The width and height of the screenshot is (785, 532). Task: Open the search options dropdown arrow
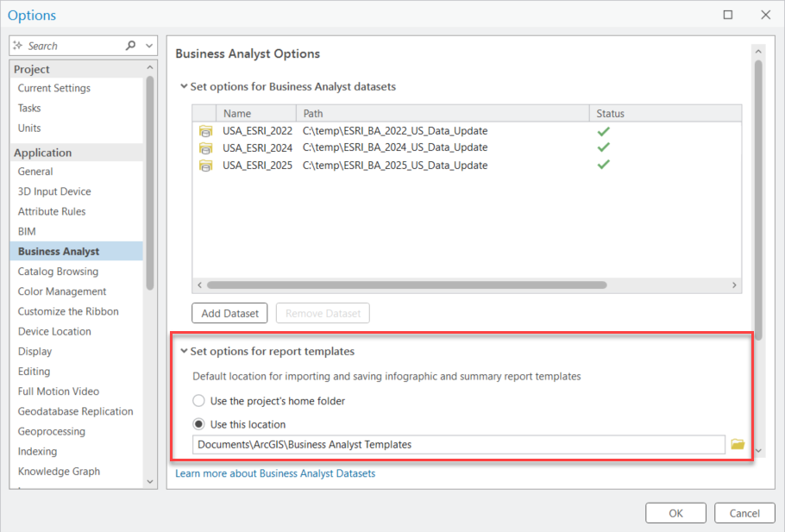(x=150, y=46)
